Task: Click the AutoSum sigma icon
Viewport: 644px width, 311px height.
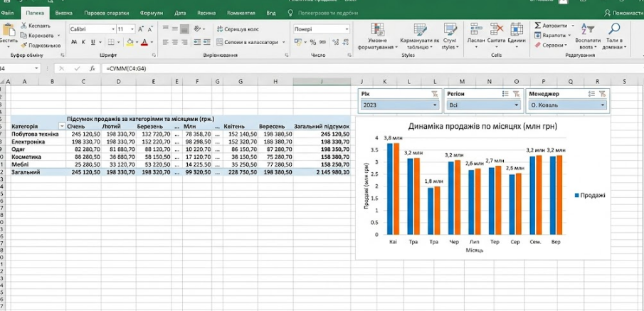Action: (538, 26)
